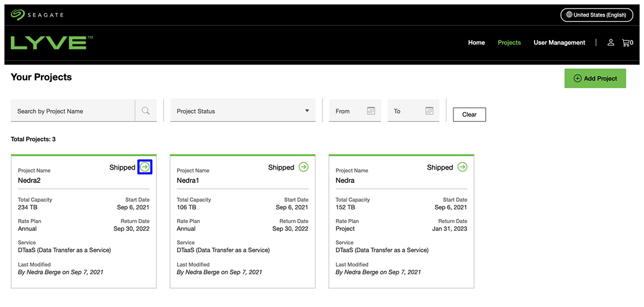Open User Management menu item
Viewport: 644px width, 307px height.
(x=559, y=42)
